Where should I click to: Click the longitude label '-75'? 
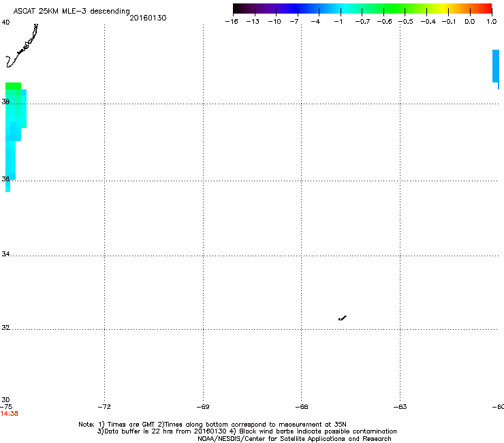coord(5,407)
